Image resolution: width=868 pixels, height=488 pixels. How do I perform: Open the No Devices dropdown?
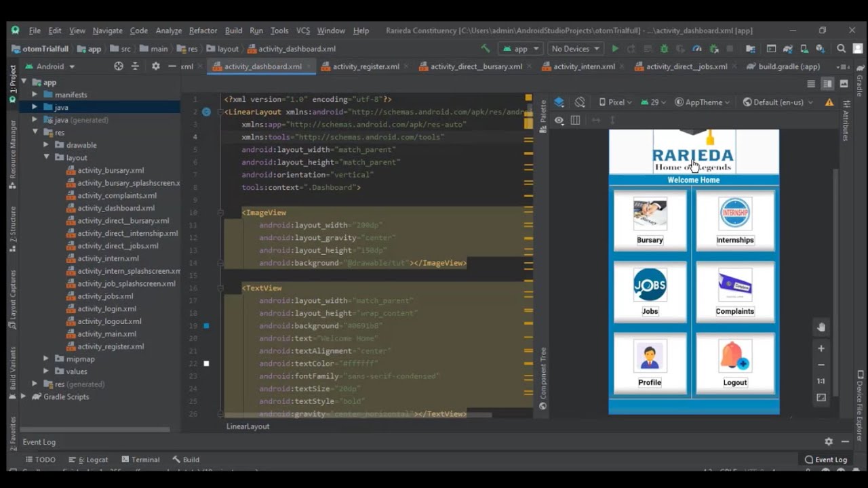(576, 49)
